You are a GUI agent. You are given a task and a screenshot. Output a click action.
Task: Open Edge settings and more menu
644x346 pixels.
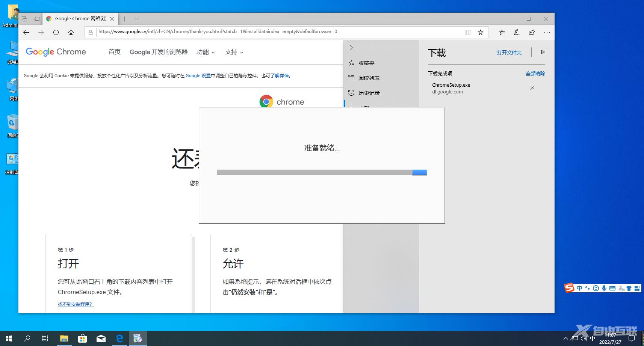tap(547, 33)
